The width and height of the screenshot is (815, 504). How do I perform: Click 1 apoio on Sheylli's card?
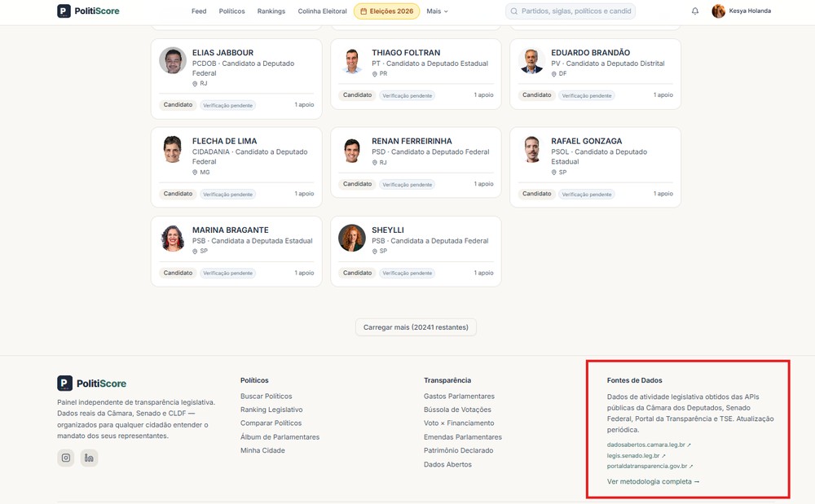pos(483,273)
